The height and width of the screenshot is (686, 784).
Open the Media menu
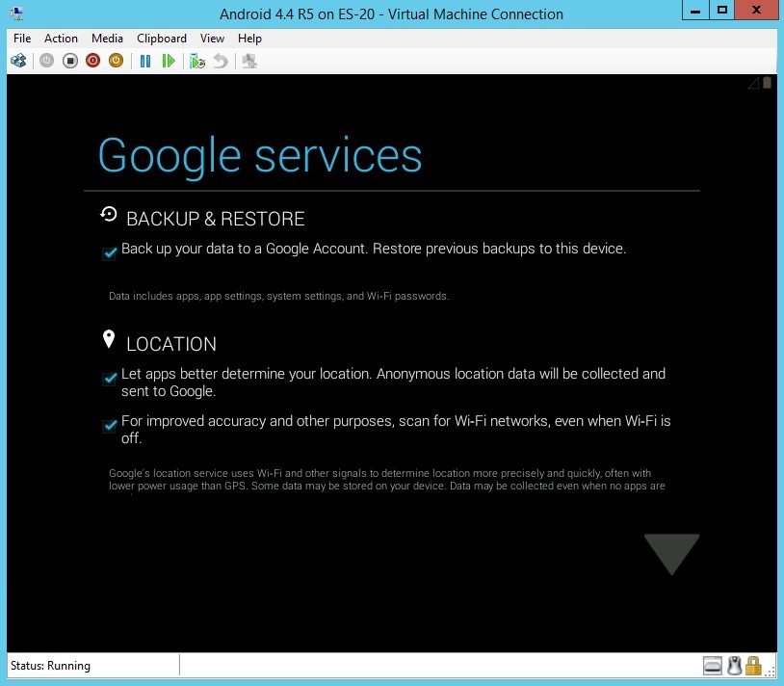(x=107, y=39)
